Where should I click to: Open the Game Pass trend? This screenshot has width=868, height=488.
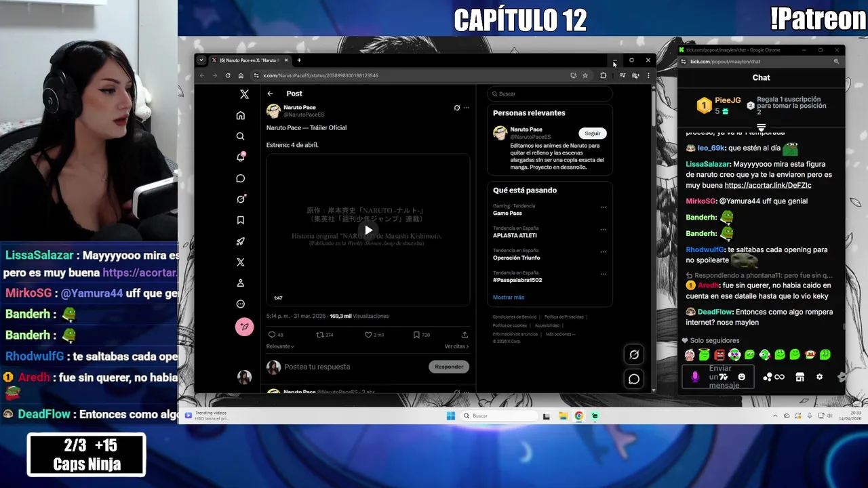coord(508,213)
